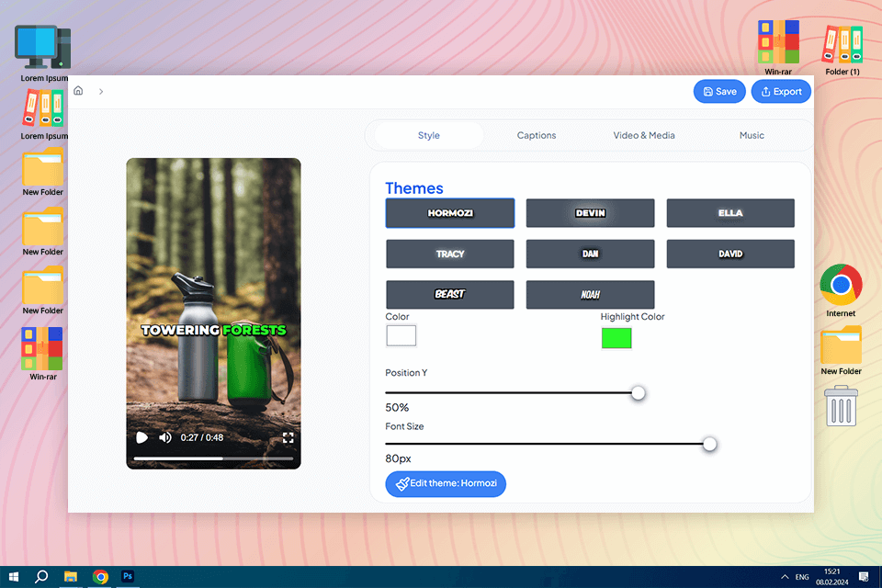Image resolution: width=882 pixels, height=588 pixels.
Task: Open the Video & Media tab
Action: (x=643, y=135)
